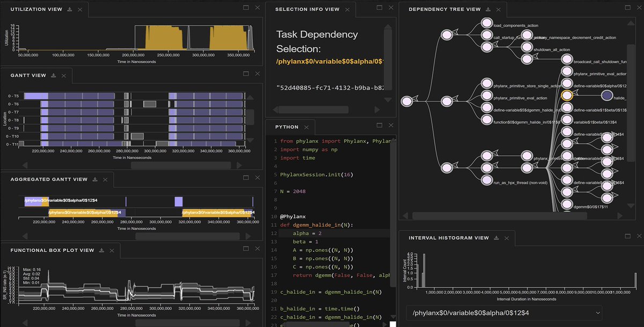Select the phylanx_primitive_store_single_action node
Image resolution: width=644 pixels, height=327 pixels.
point(487,84)
